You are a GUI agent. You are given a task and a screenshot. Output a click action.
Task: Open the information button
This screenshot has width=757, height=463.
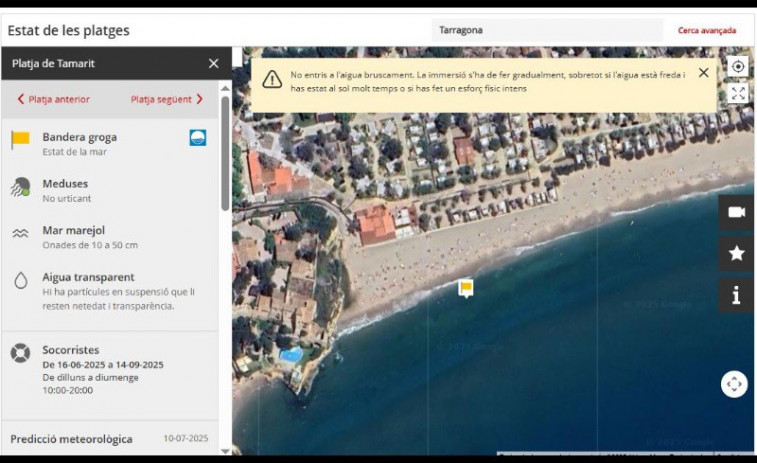pos(736,295)
